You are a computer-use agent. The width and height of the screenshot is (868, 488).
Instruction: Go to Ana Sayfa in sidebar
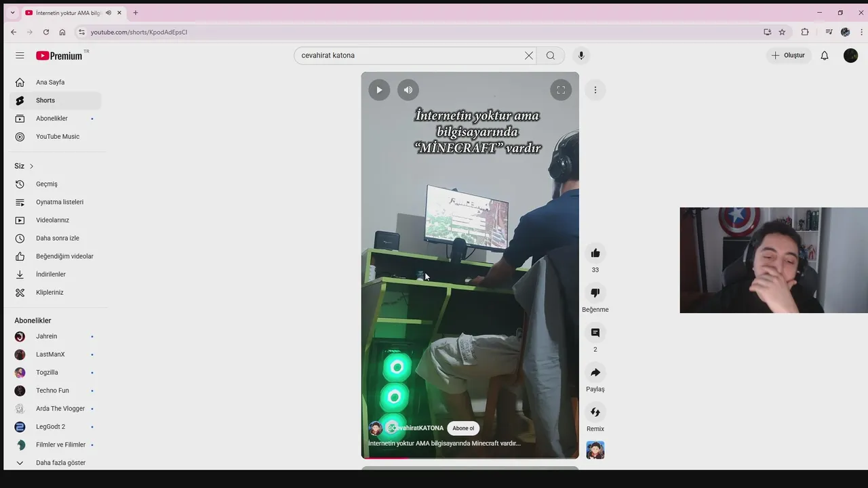pos(56,82)
